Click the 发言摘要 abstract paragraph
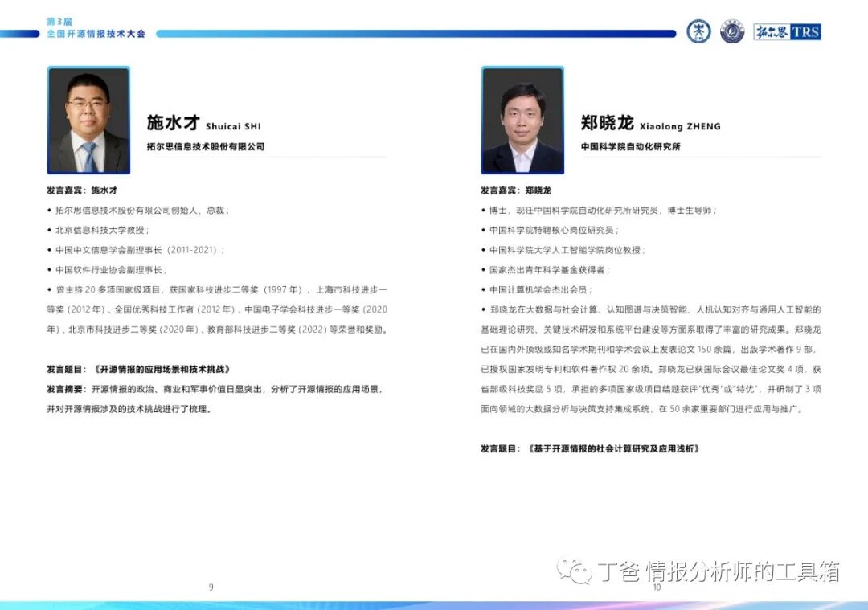Screen dimensions: 868x610 coord(215,399)
